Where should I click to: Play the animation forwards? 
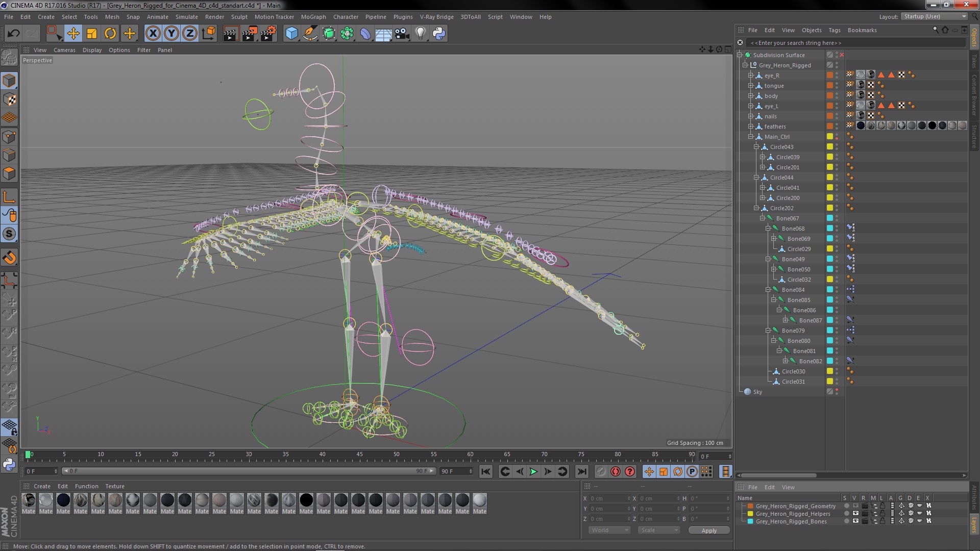533,471
